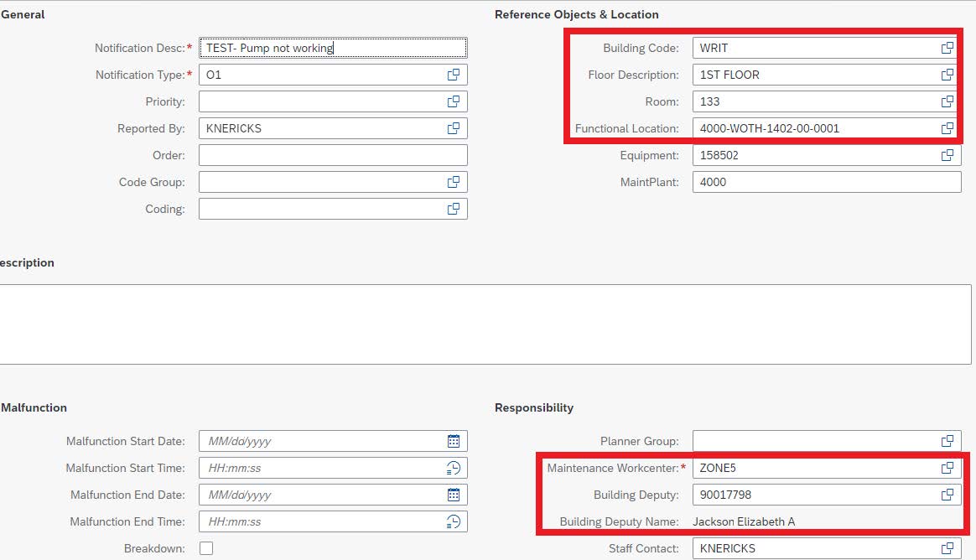Open value help for Functional Location
The width and height of the screenshot is (976, 560).
[947, 128]
